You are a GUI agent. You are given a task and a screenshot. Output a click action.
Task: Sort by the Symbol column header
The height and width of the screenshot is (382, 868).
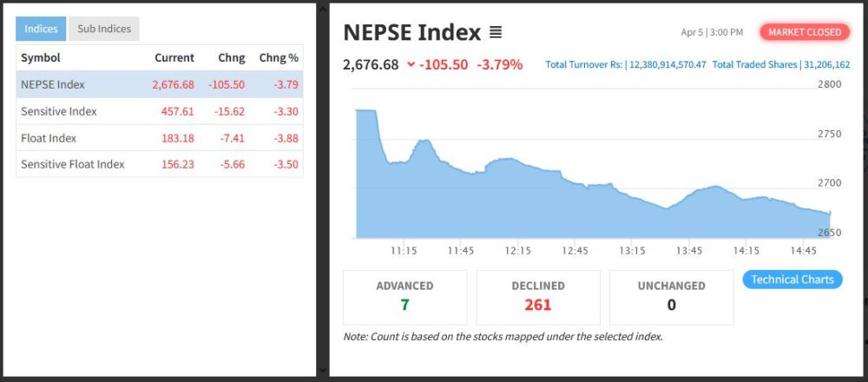(40, 58)
